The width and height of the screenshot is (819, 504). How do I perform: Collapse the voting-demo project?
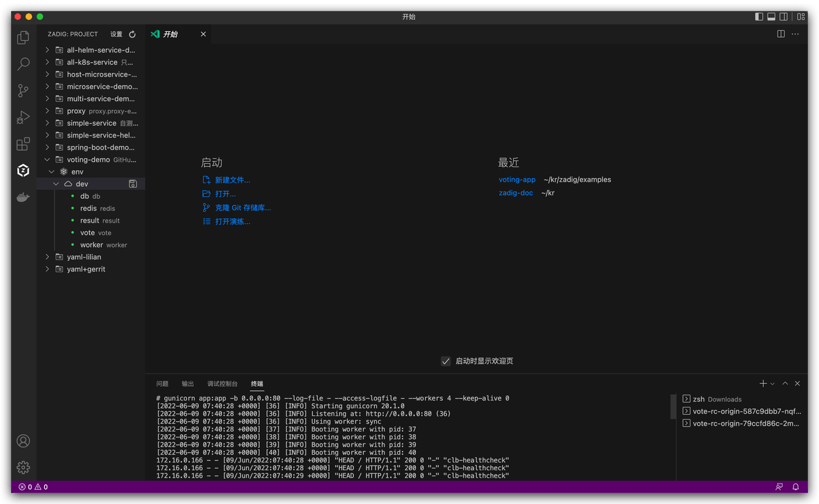(47, 159)
